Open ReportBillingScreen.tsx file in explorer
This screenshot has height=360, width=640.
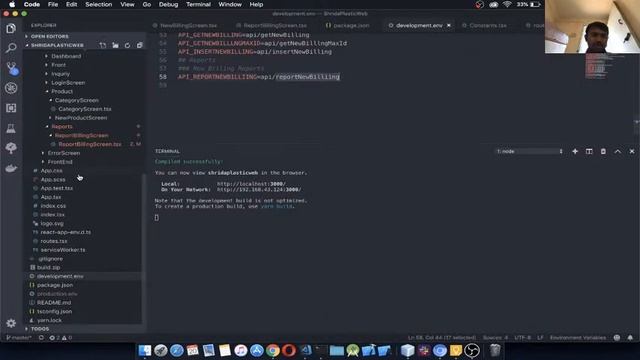(x=89, y=144)
